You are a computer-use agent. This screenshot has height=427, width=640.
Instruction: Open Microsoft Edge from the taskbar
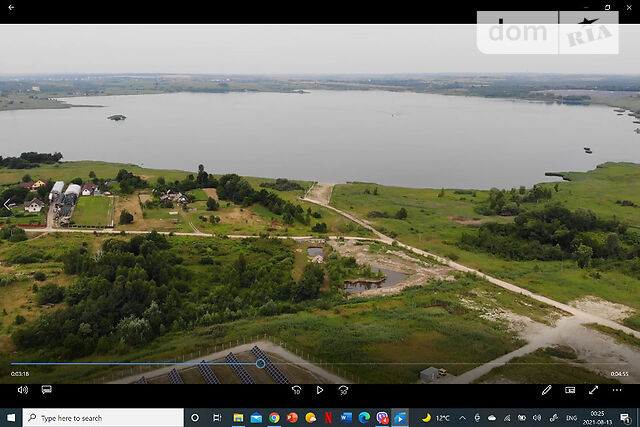coord(364,417)
